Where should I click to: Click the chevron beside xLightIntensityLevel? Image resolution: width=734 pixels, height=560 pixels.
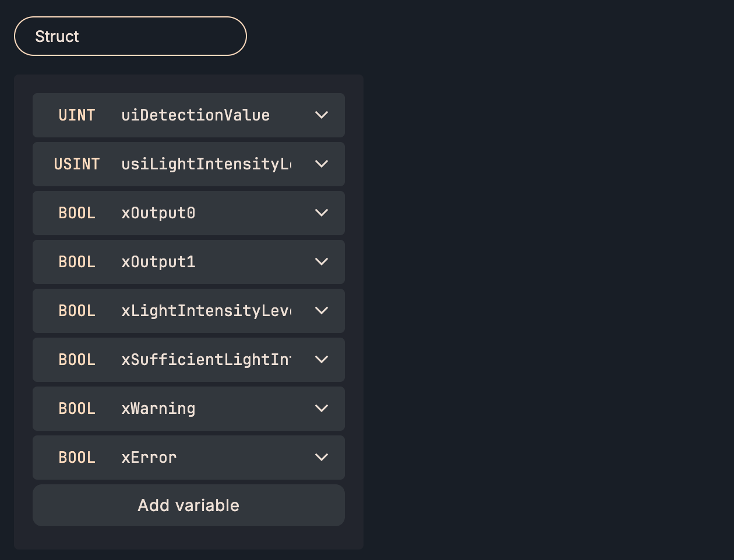click(322, 311)
